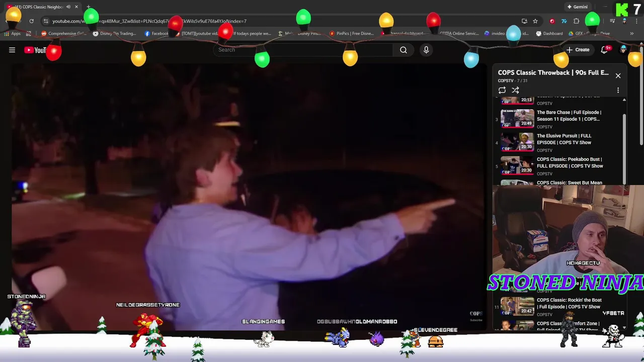Bookmark this page with the star icon
The width and height of the screenshot is (644, 362).
point(535,21)
